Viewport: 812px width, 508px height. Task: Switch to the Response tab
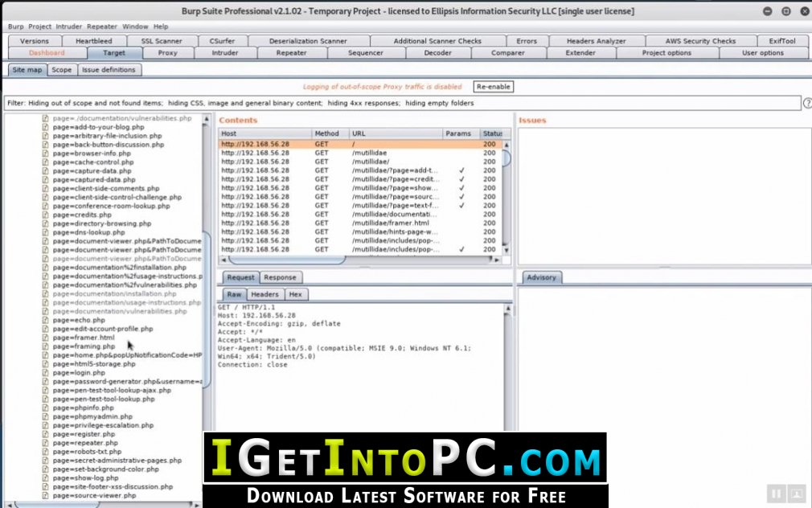(280, 277)
